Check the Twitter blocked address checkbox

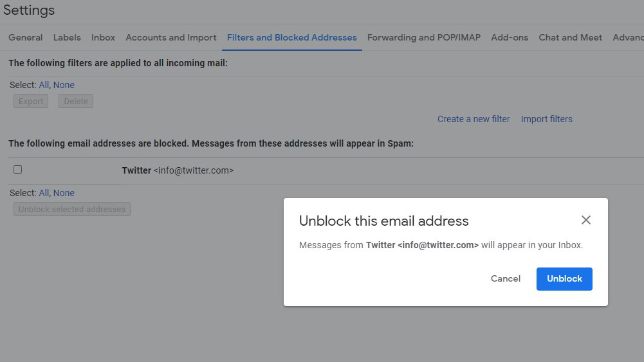pyautogui.click(x=18, y=170)
